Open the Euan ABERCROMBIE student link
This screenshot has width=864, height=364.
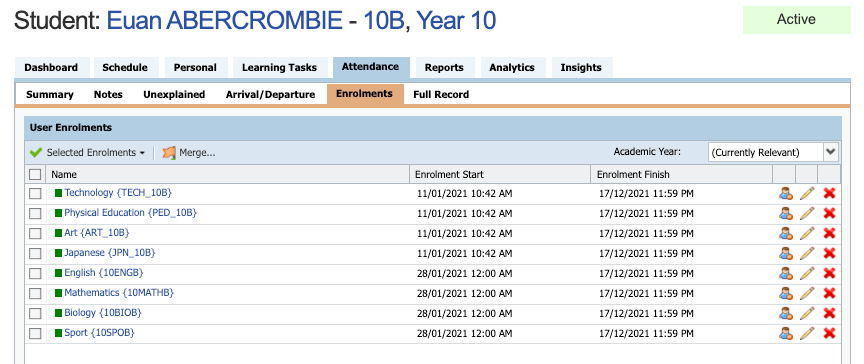click(224, 21)
